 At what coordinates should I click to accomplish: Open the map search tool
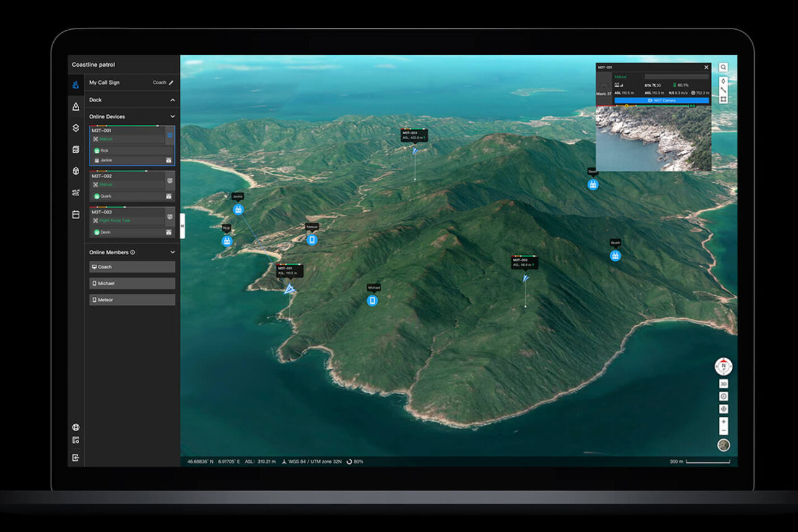coord(723,66)
